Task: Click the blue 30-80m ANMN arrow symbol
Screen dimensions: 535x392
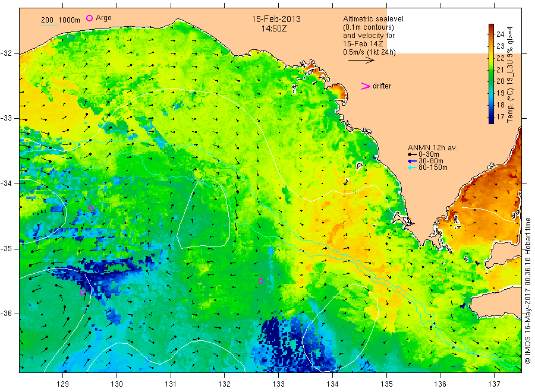Action: pyautogui.click(x=412, y=161)
